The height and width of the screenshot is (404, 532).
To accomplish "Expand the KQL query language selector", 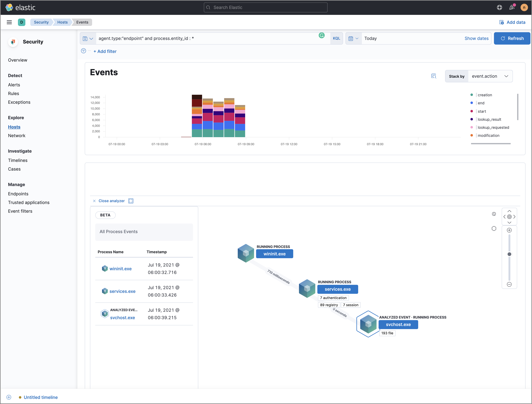I will point(337,39).
